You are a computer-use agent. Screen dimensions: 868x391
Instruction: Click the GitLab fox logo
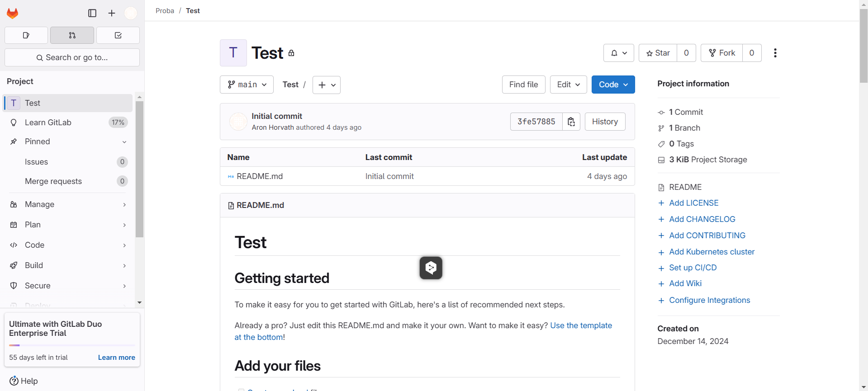pos(13,13)
